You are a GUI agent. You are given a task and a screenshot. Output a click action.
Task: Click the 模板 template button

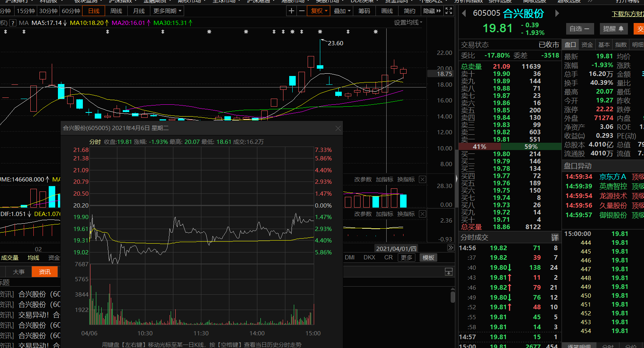point(428,257)
